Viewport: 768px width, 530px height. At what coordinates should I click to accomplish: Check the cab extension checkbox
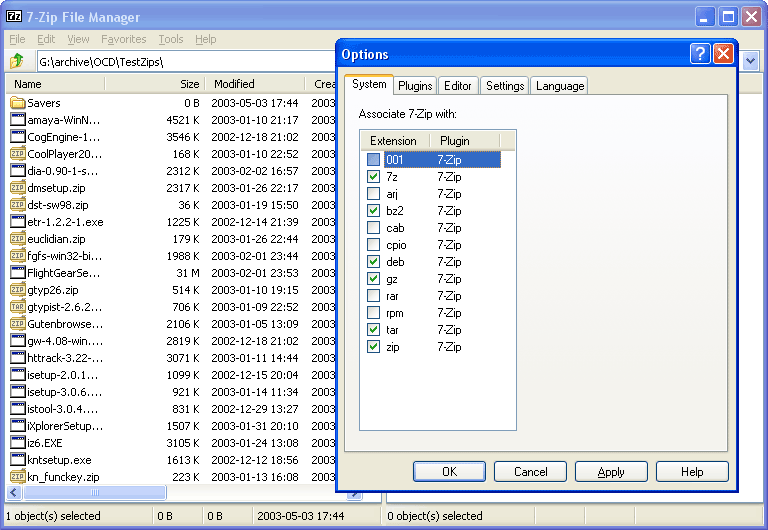pos(373,228)
